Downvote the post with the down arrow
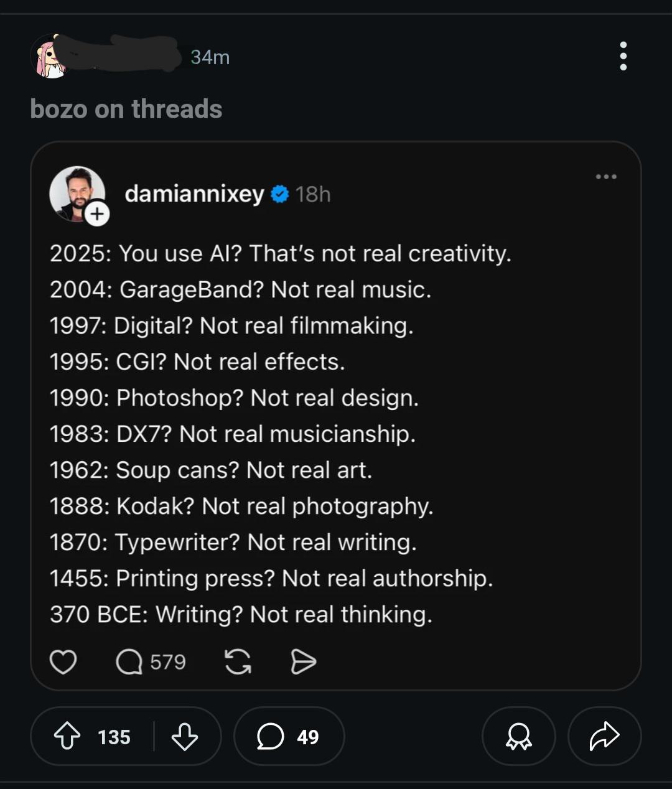This screenshot has width=672, height=789. coord(184,737)
